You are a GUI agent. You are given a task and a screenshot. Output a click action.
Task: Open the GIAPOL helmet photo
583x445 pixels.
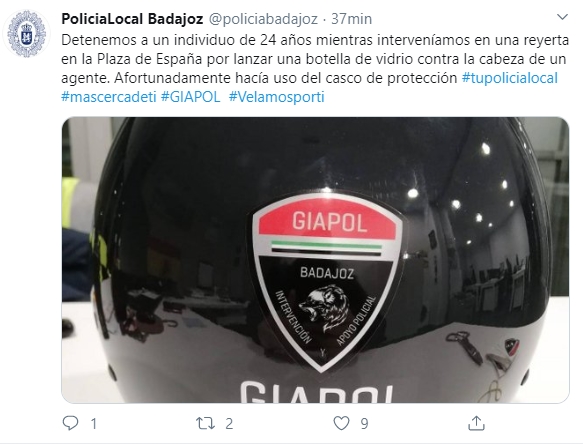tap(315, 260)
